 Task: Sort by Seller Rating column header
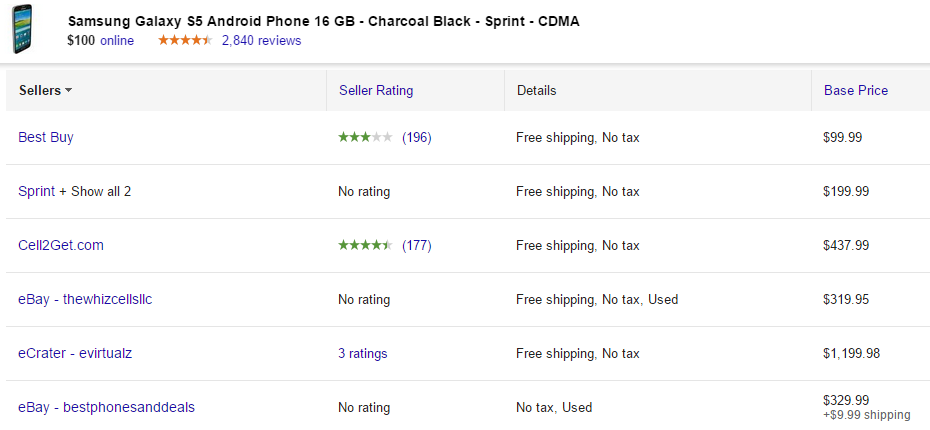click(x=376, y=90)
